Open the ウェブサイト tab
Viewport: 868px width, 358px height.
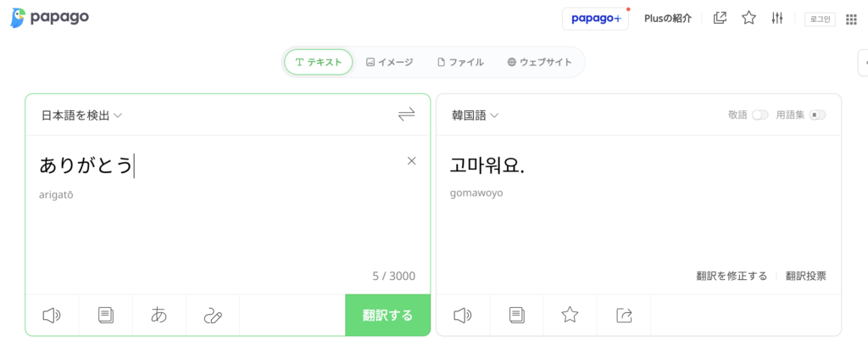pyautogui.click(x=539, y=62)
